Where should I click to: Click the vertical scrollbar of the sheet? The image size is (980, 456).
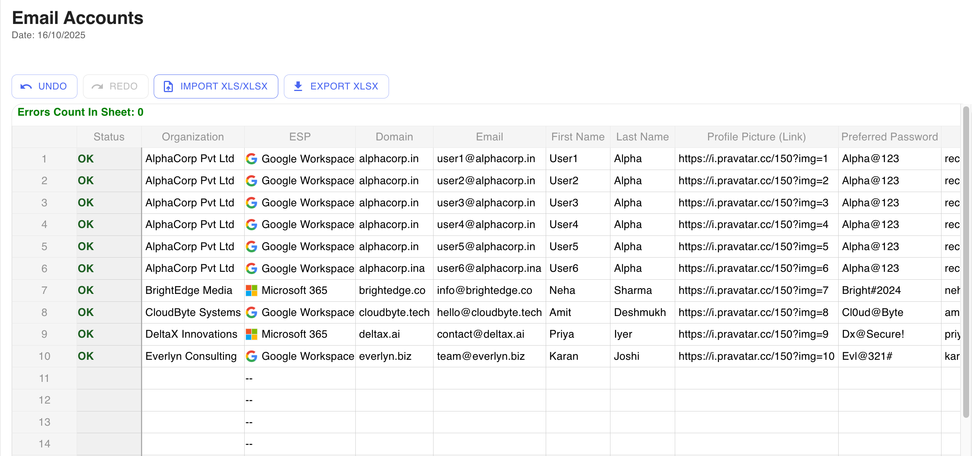[965, 262]
